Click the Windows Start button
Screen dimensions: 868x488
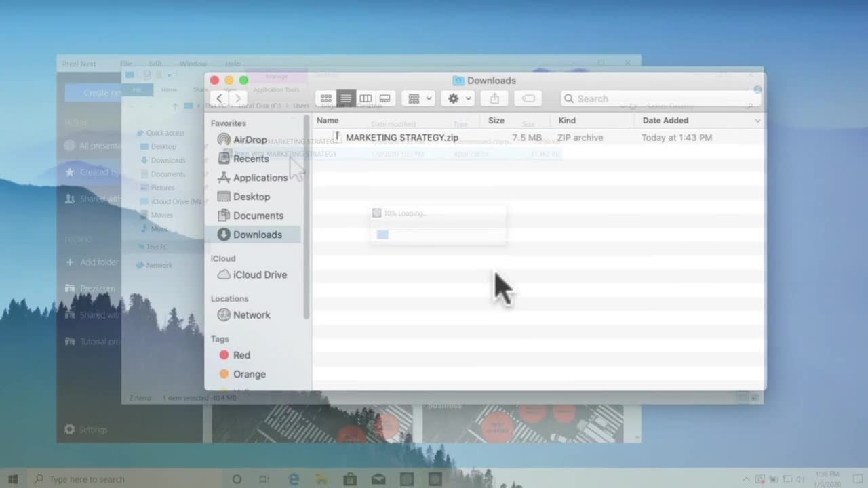12,479
